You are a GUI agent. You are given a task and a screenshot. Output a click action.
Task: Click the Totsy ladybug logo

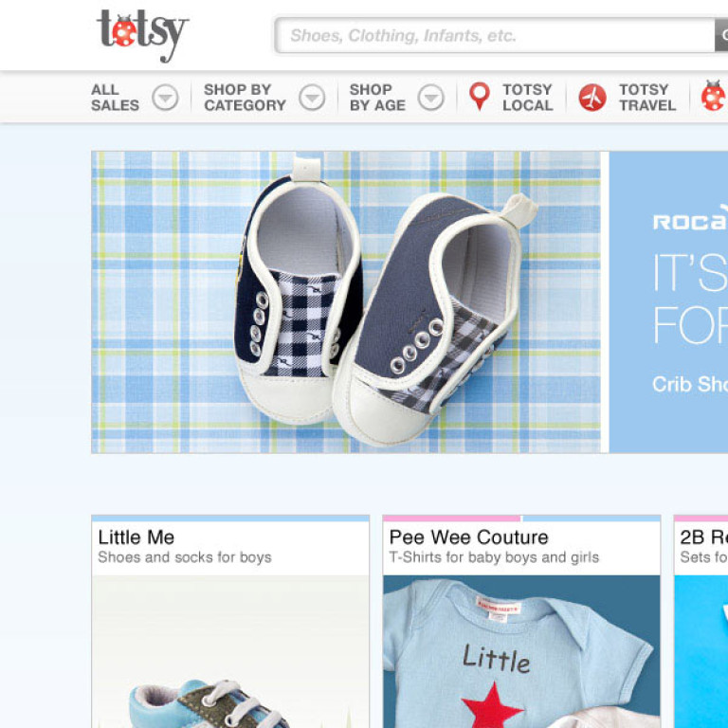(x=142, y=35)
